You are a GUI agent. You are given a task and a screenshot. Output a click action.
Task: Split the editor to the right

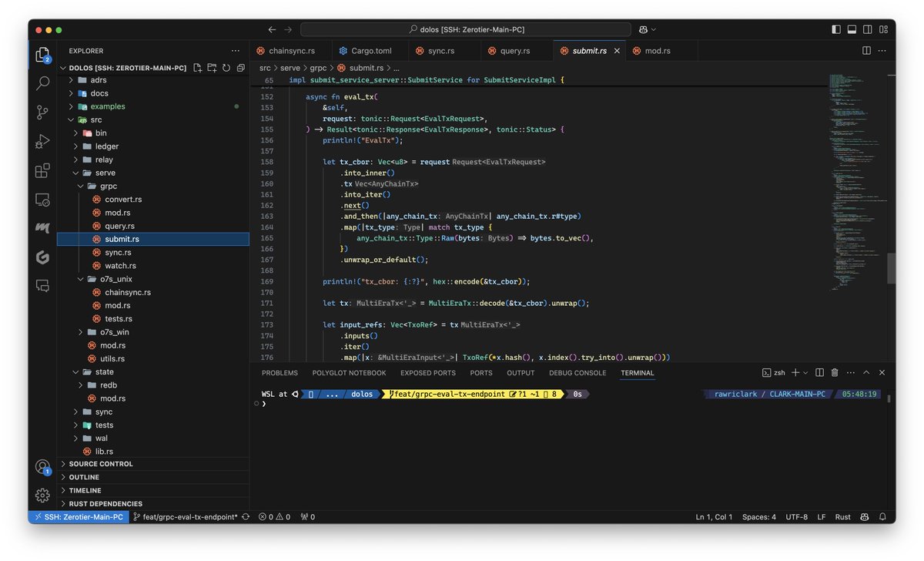(x=866, y=51)
